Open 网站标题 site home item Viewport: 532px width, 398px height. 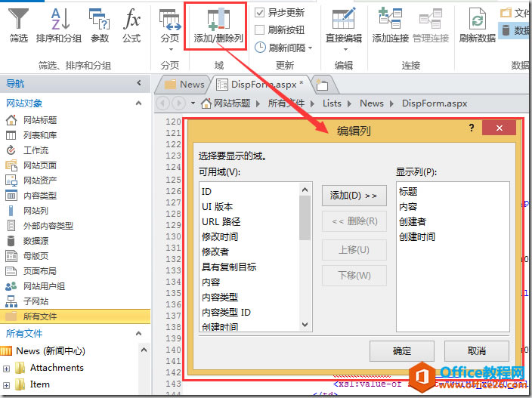40,120
